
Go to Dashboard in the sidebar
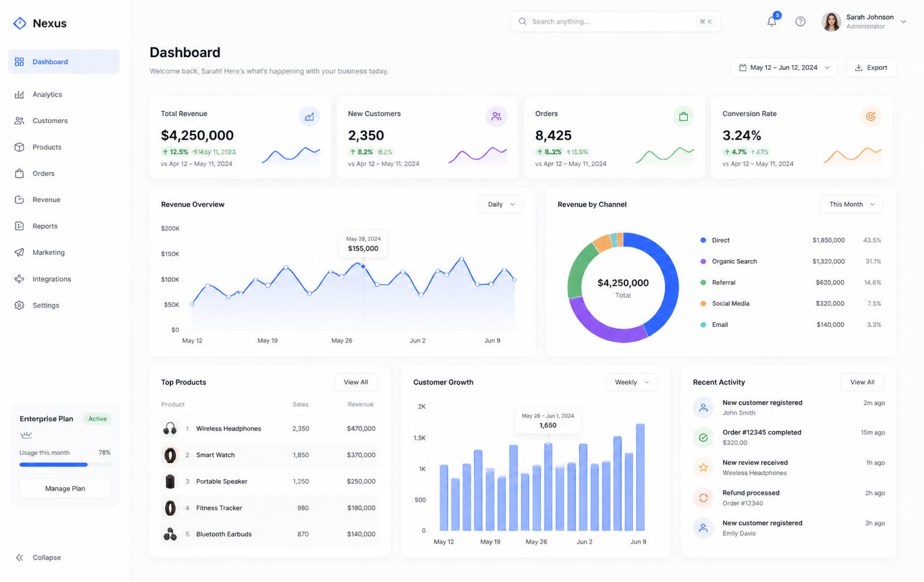point(64,62)
